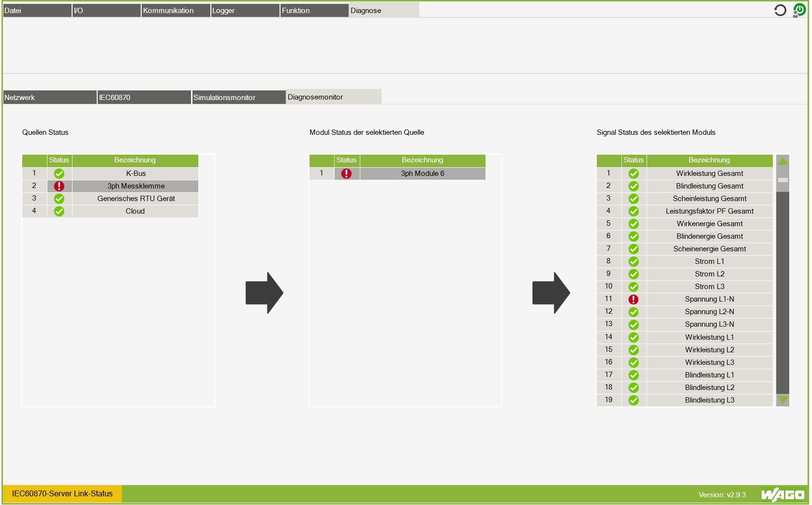
Task: Select the Generisches RTU Gerät source
Action: 110,199
